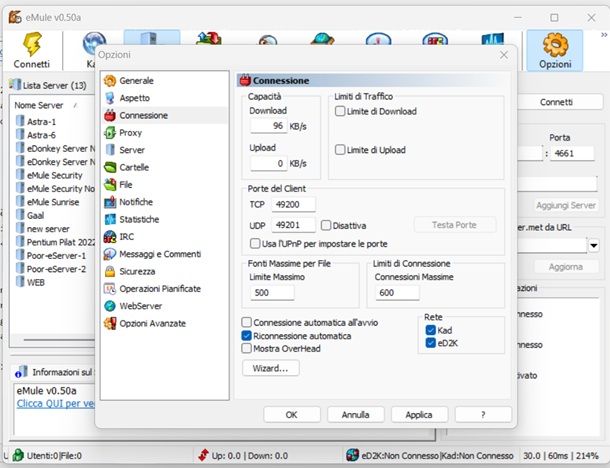The height and width of the screenshot is (468, 610).
Task: Click the Cartelle folder icon
Action: 110,167
